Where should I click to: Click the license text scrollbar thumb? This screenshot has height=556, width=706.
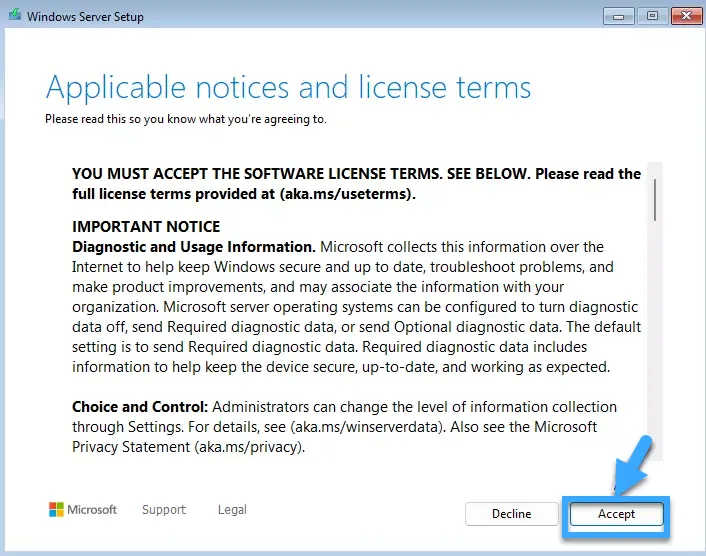[655, 198]
